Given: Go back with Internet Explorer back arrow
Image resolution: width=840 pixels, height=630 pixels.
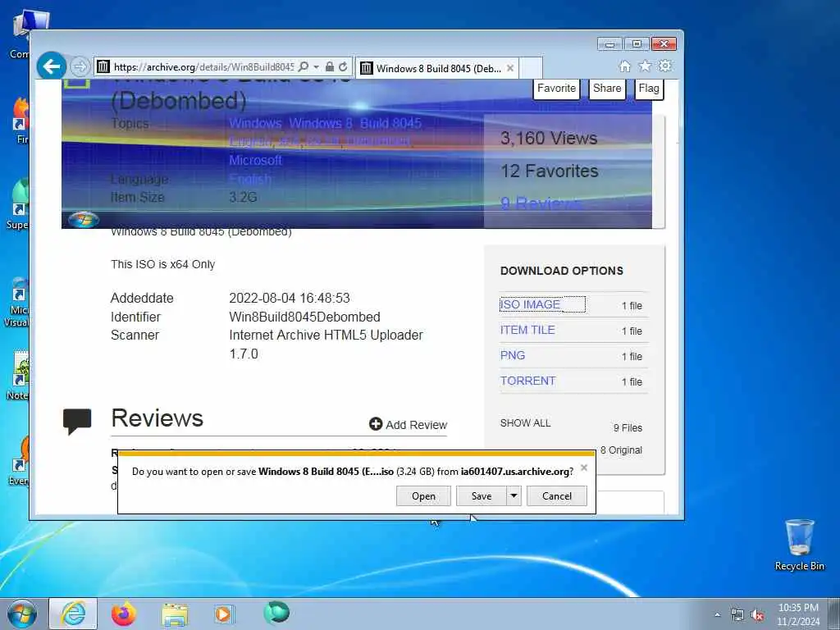Looking at the screenshot, I should pyautogui.click(x=52, y=66).
